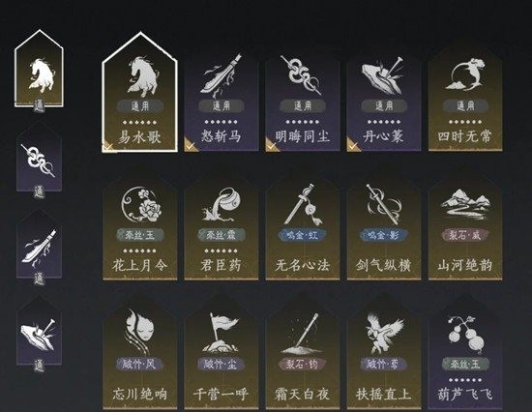Select the 千营一呼 flag skill card

coord(221,355)
